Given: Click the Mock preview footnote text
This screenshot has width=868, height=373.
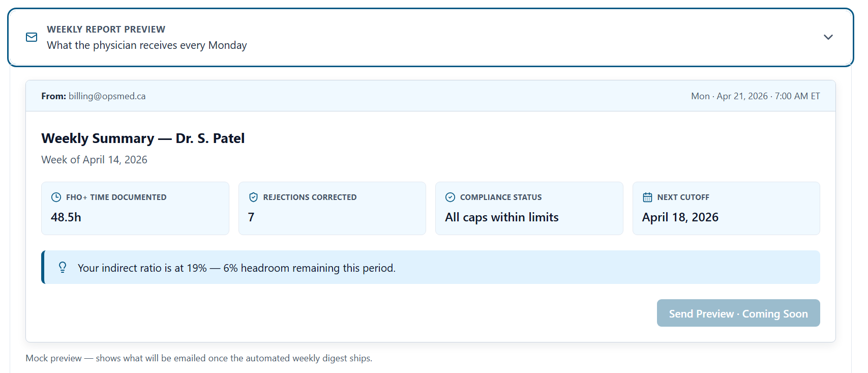Looking at the screenshot, I should 199,358.
